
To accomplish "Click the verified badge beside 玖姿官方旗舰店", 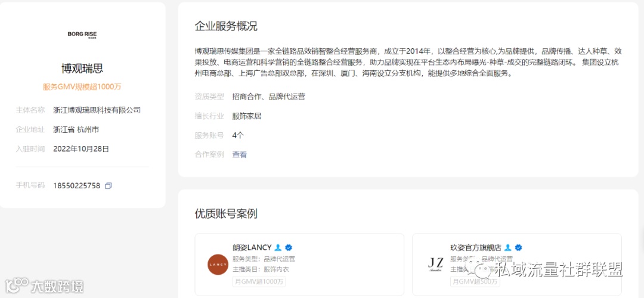I will [x=518, y=247].
